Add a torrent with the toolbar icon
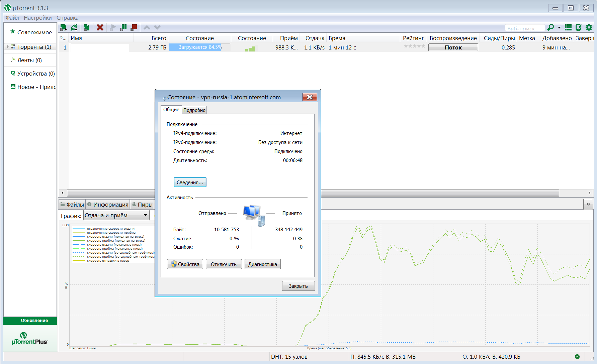Viewport: 597px width, 364px height. 63,27
